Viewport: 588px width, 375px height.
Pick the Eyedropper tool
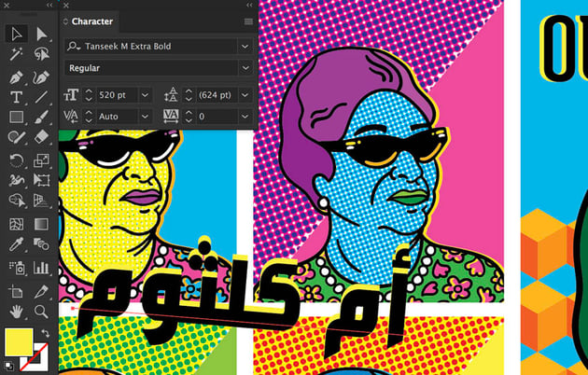point(16,244)
